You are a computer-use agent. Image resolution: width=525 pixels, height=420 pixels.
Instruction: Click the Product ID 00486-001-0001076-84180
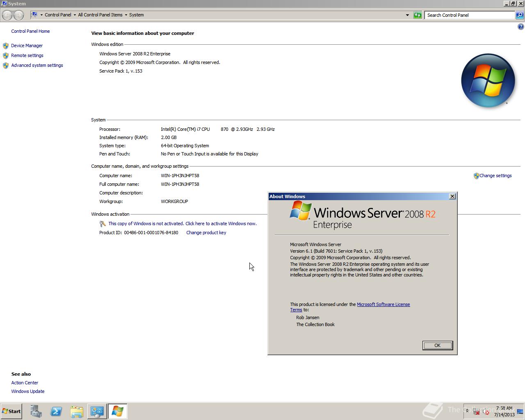click(x=151, y=233)
